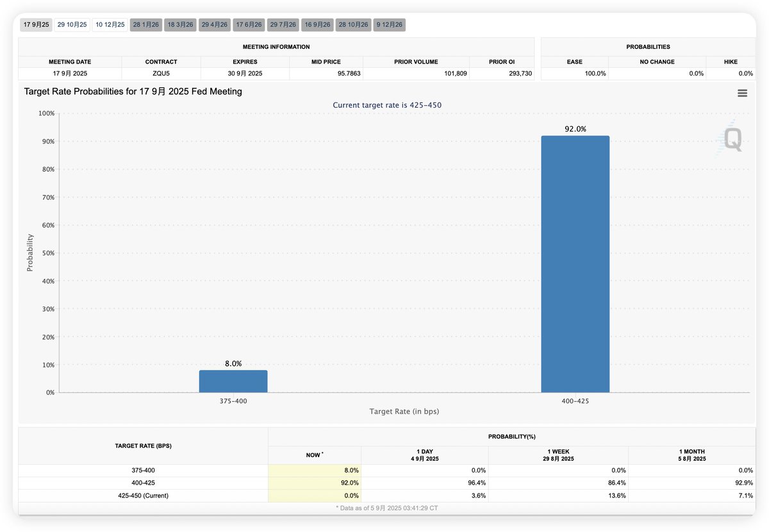Open the 16 9月26 meeting tab
Image resolution: width=769 pixels, height=532 pixels.
pyautogui.click(x=317, y=24)
